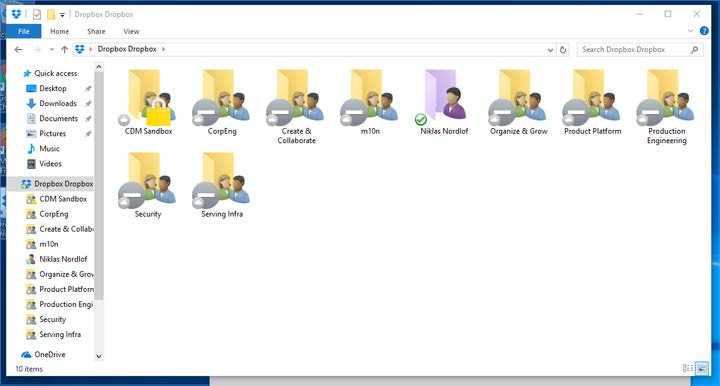The height and width of the screenshot is (386, 720).
Task: Select Organize & Grow in sidebar tree
Action: click(66, 274)
